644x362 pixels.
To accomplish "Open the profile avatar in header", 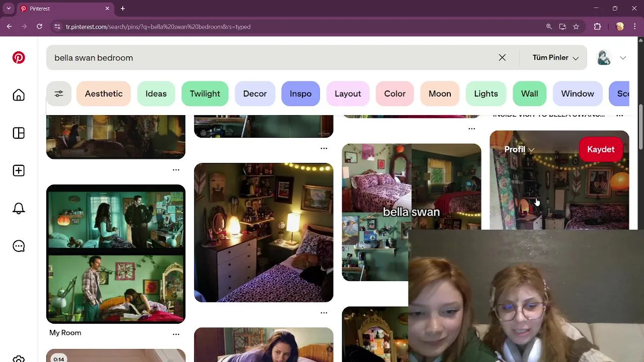I will 604,57.
